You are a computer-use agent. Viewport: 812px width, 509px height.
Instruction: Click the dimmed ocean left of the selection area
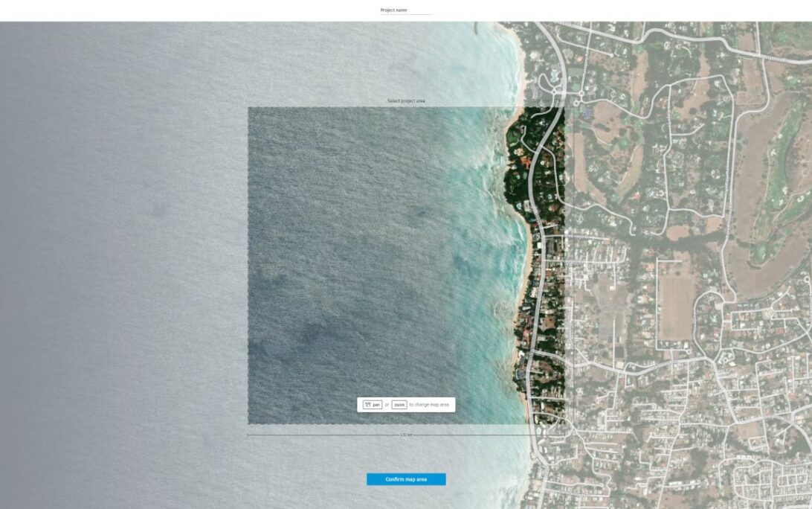click(x=126, y=260)
